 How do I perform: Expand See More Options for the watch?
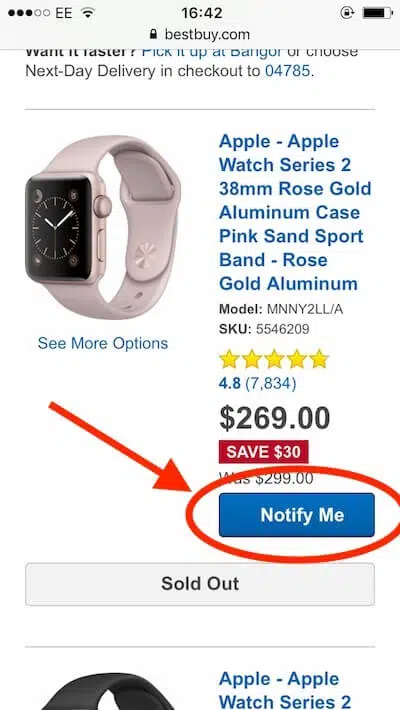click(x=103, y=343)
